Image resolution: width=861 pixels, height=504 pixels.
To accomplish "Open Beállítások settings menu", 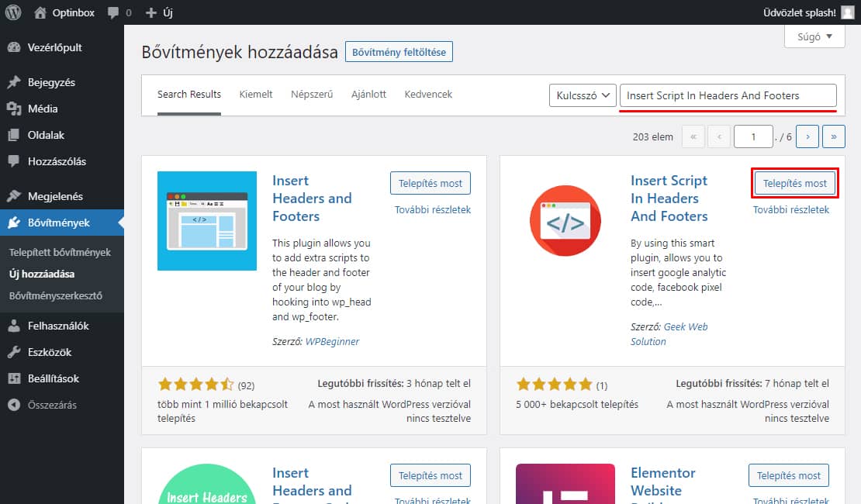I will [x=54, y=378].
